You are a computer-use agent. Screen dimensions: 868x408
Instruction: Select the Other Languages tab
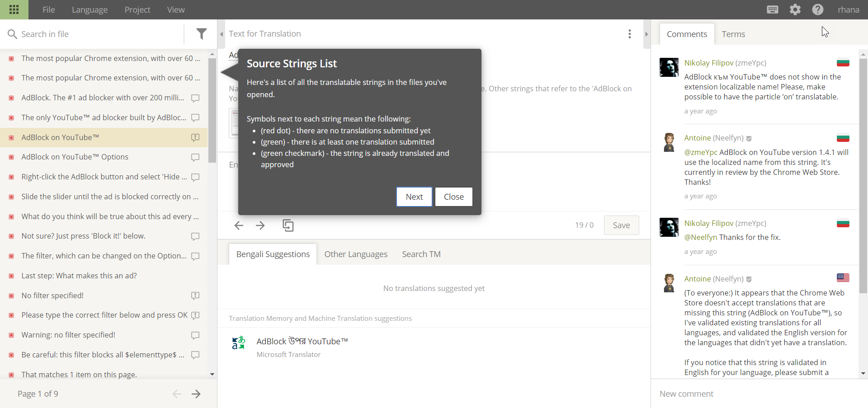pos(356,254)
